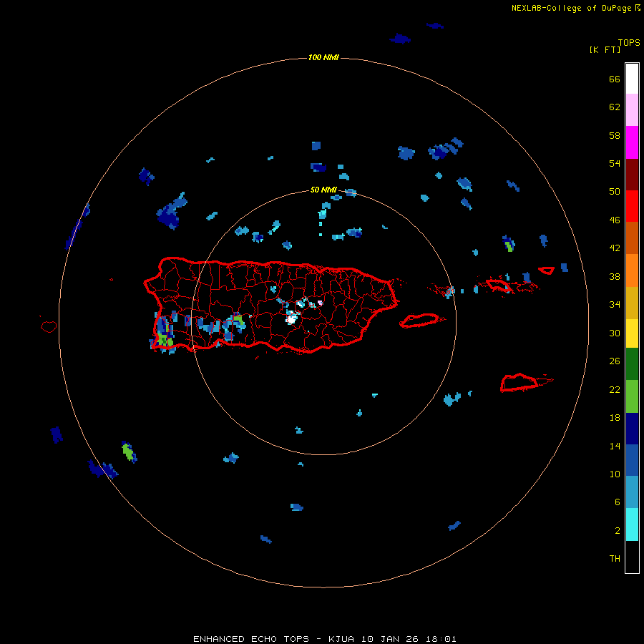The image size is (644, 644).
Task: Click the 10 JAN 26 date text
Action: click(x=391, y=639)
